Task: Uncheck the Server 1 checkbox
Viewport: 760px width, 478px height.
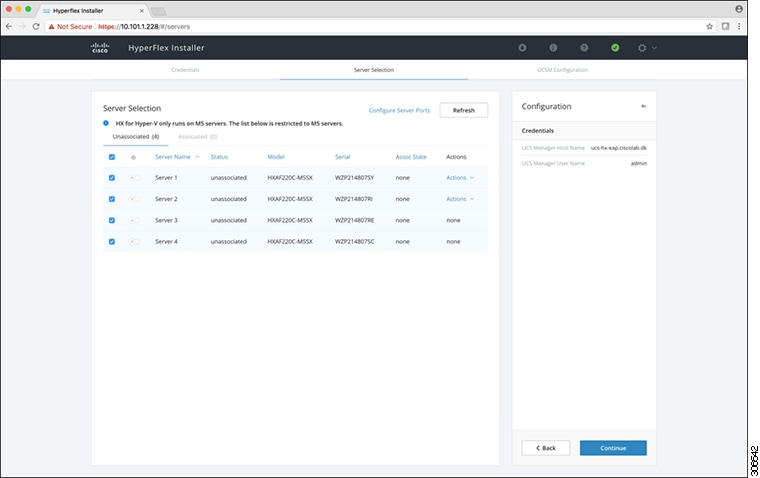Action: click(111, 178)
